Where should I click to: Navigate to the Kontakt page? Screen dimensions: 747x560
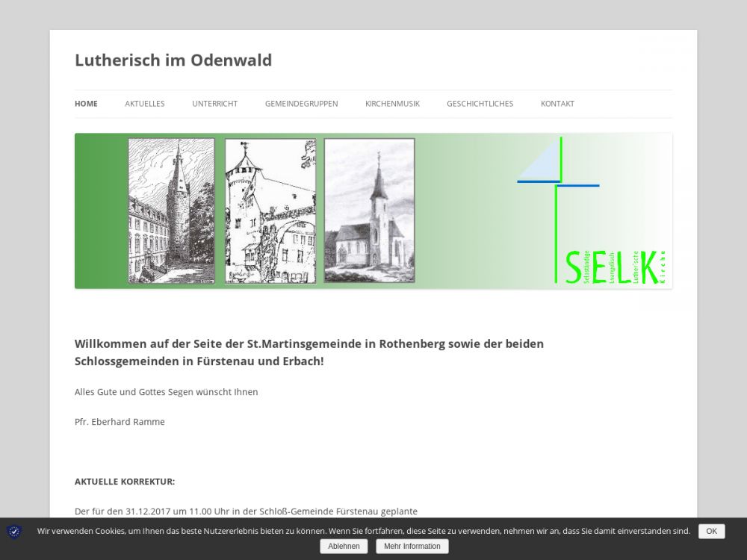(x=557, y=104)
